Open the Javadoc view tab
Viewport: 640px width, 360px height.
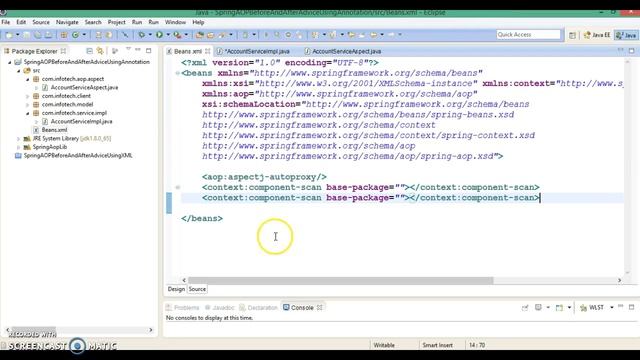pyautogui.click(x=220, y=307)
